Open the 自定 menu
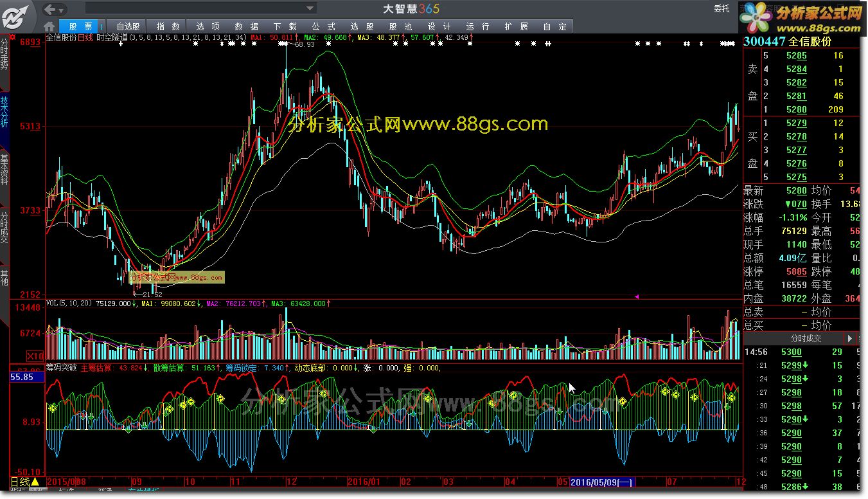This screenshot has width=868, height=499. click(x=554, y=26)
